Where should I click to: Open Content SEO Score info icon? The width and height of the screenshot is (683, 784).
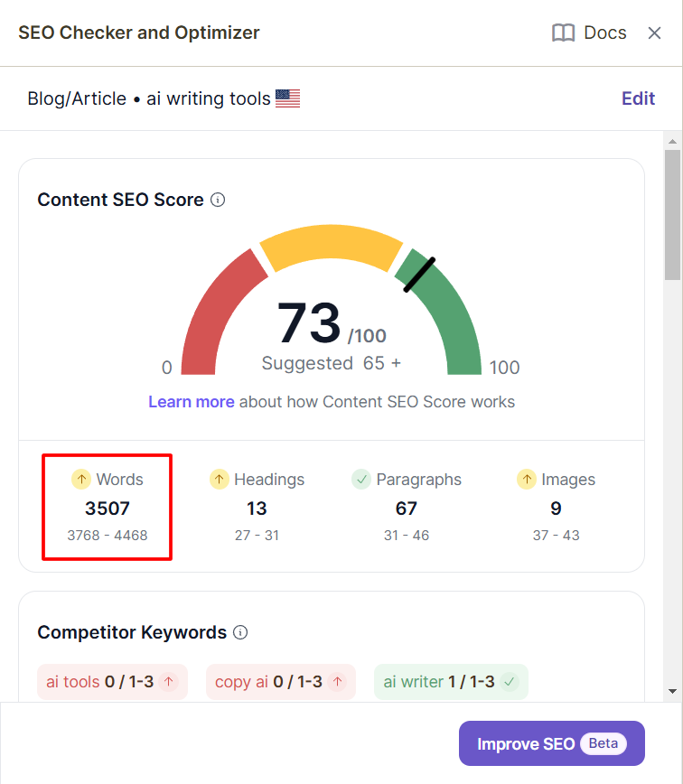pyautogui.click(x=218, y=200)
